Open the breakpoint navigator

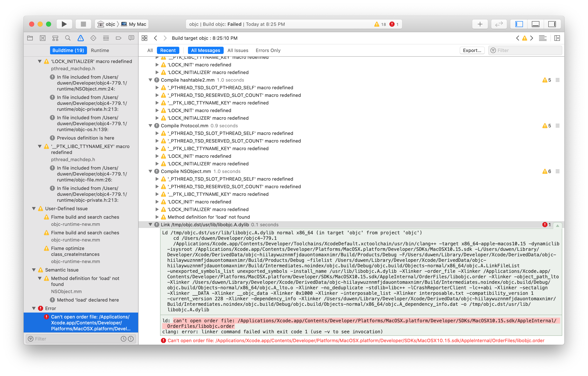click(x=119, y=38)
